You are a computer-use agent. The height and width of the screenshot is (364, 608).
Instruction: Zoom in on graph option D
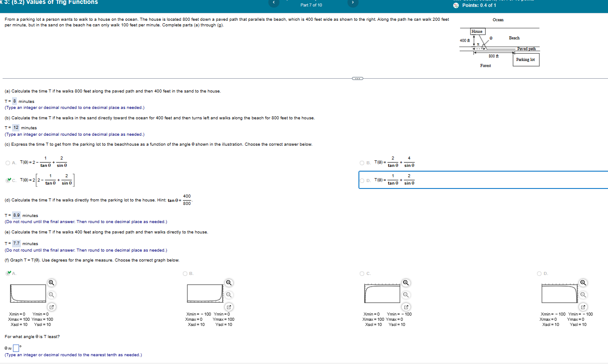[x=583, y=282]
